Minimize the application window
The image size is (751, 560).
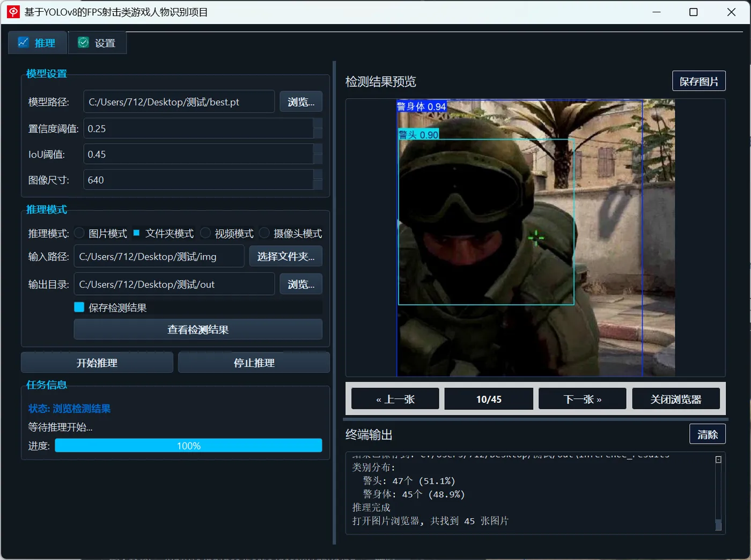[x=657, y=12]
